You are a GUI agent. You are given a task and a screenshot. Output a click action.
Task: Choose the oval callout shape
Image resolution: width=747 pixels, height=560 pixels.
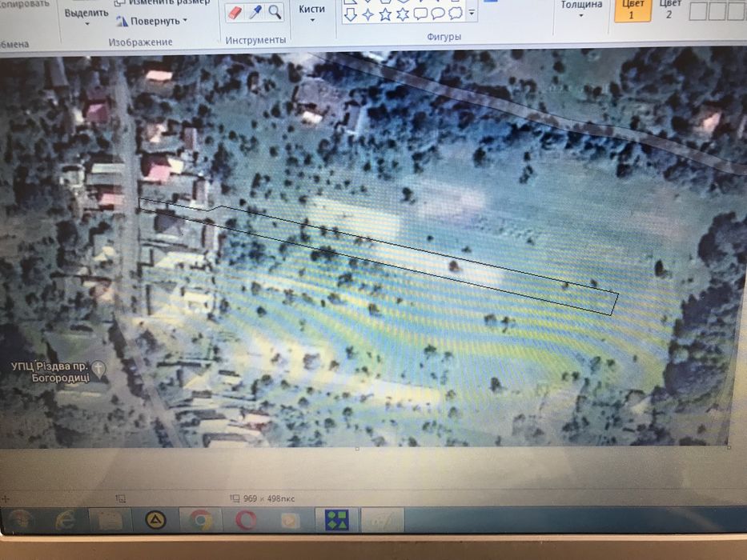point(438,14)
